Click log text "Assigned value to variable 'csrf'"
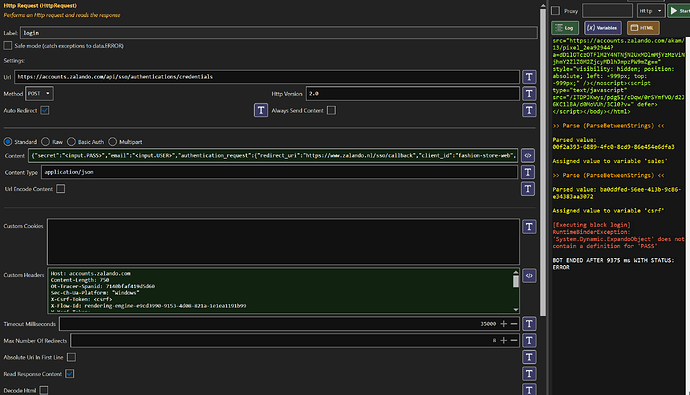Image resolution: width=690 pixels, height=395 pixels. tap(608, 211)
